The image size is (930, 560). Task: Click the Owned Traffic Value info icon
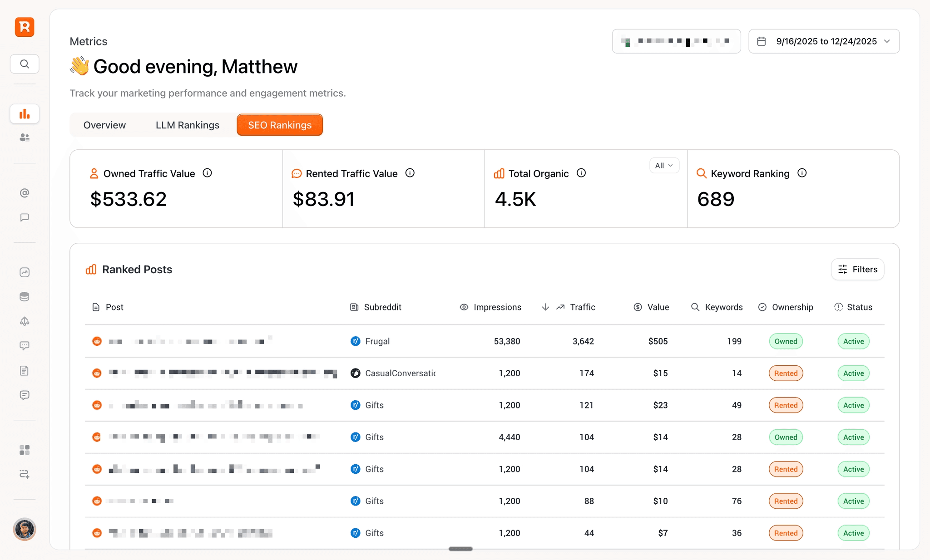click(207, 173)
